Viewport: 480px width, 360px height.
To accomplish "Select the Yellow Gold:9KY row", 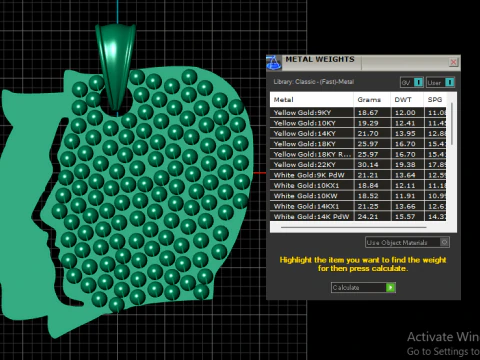I will pos(358,112).
